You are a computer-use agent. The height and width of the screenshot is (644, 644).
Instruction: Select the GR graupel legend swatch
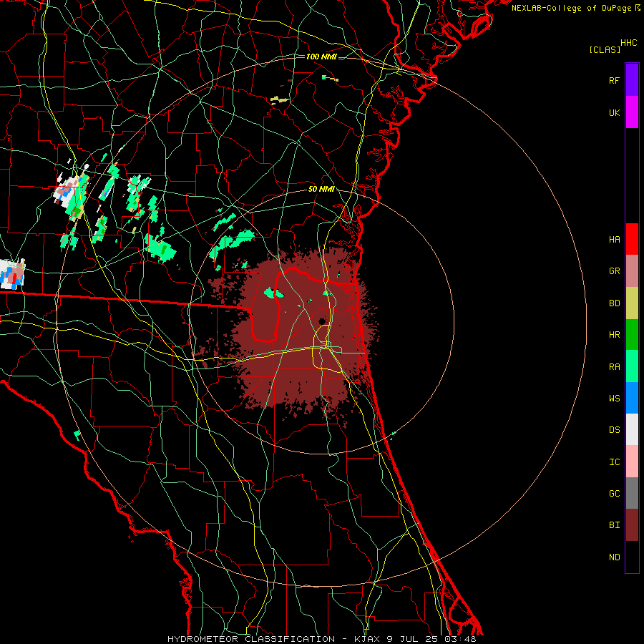coord(632,270)
